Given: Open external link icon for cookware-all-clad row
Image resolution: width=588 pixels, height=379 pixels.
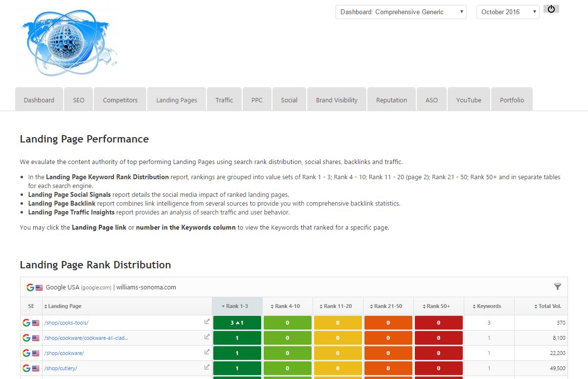Looking at the screenshot, I should pos(207,337).
